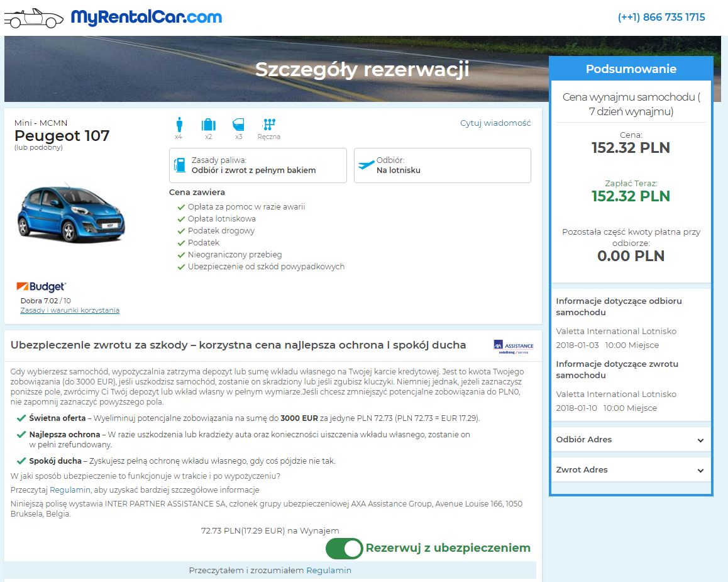Click the fuel pump icon in Zasady paliwa

pos(180,165)
